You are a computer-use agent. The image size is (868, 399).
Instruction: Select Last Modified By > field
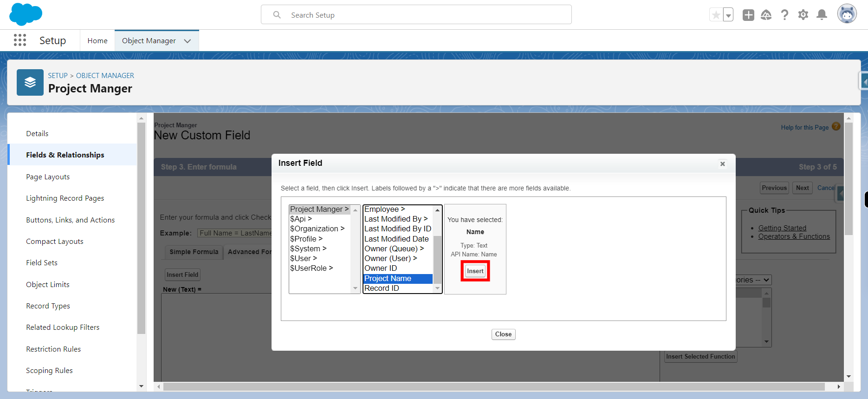click(398, 219)
